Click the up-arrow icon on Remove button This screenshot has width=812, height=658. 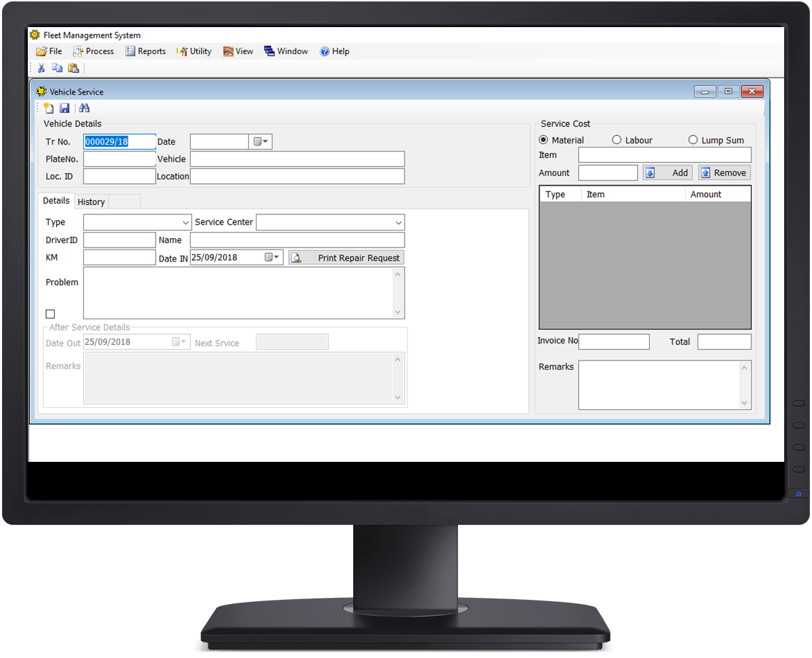(x=706, y=173)
